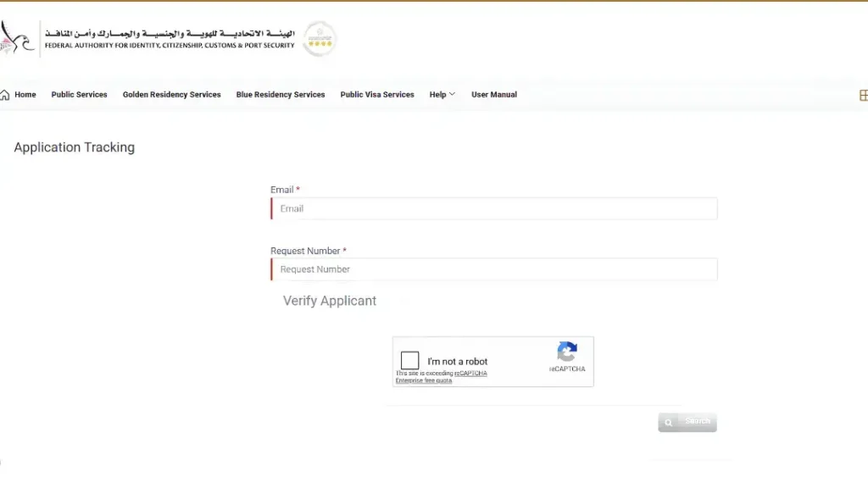
Task: Open Public Services menu item
Action: (x=79, y=95)
